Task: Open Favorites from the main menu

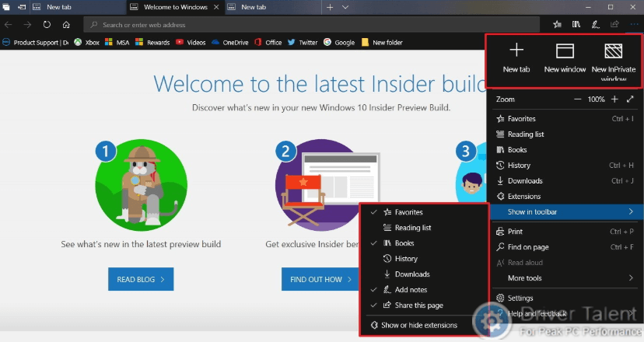Action: pos(565,119)
